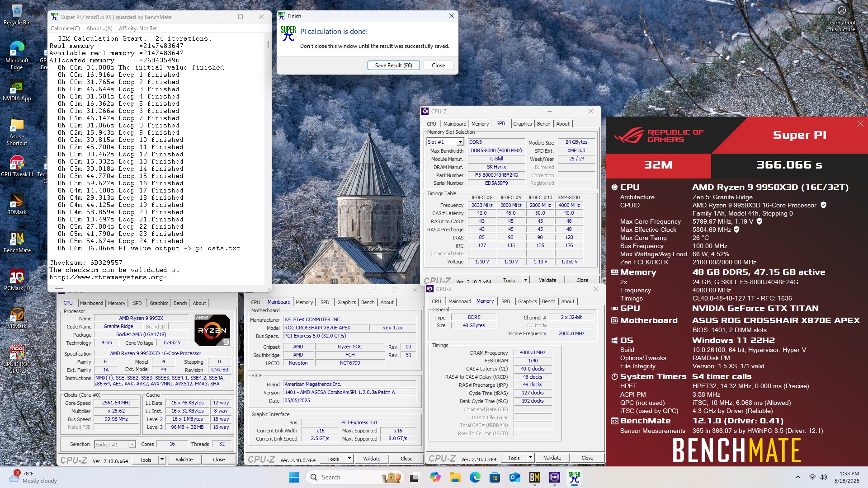Expand Tools dropdown arrow in SPD CPU-Z window
The height and width of the screenshot is (488, 868).
[x=525, y=280]
